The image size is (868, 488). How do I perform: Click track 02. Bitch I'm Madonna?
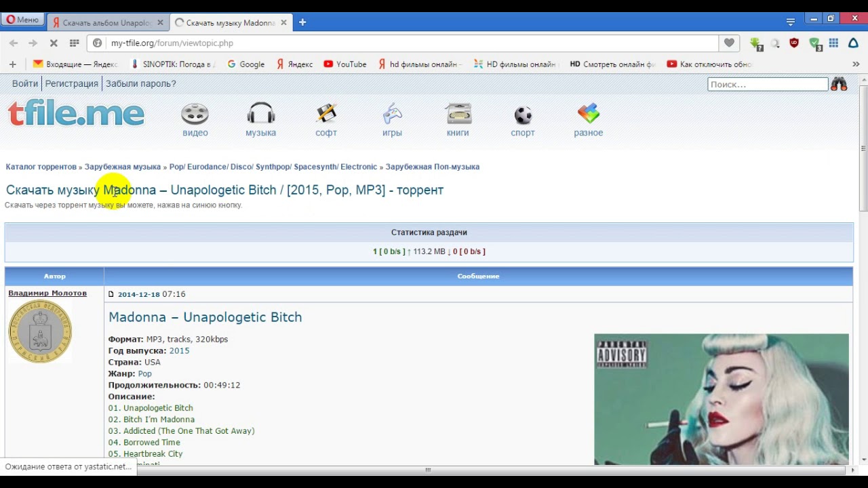pyautogui.click(x=151, y=420)
